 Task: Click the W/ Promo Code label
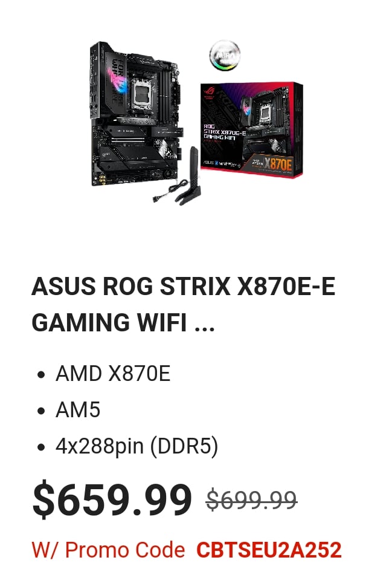(108, 550)
